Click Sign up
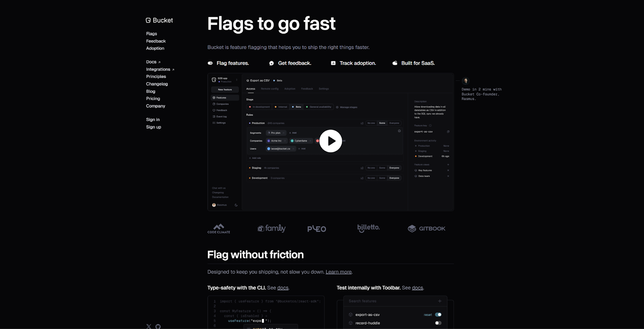The width and height of the screenshot is (644, 329). point(154,127)
